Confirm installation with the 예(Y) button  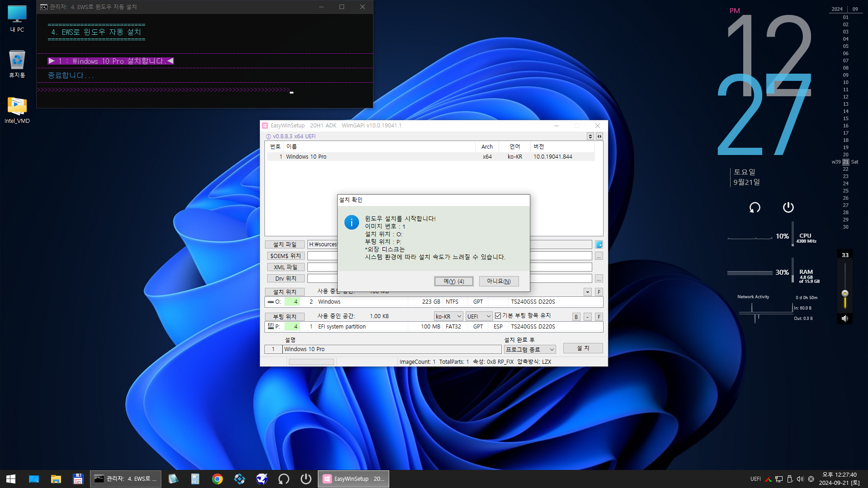tap(453, 281)
